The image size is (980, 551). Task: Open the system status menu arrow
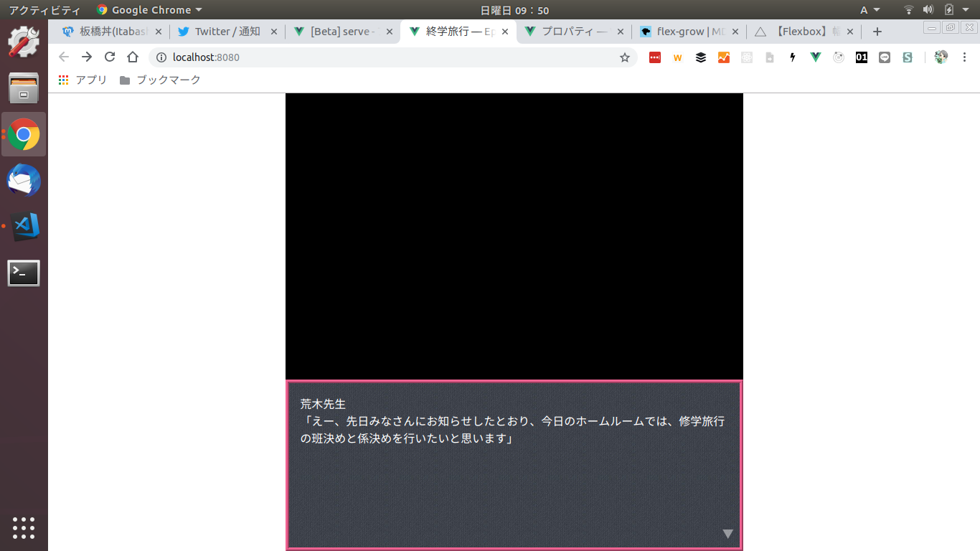tap(966, 10)
